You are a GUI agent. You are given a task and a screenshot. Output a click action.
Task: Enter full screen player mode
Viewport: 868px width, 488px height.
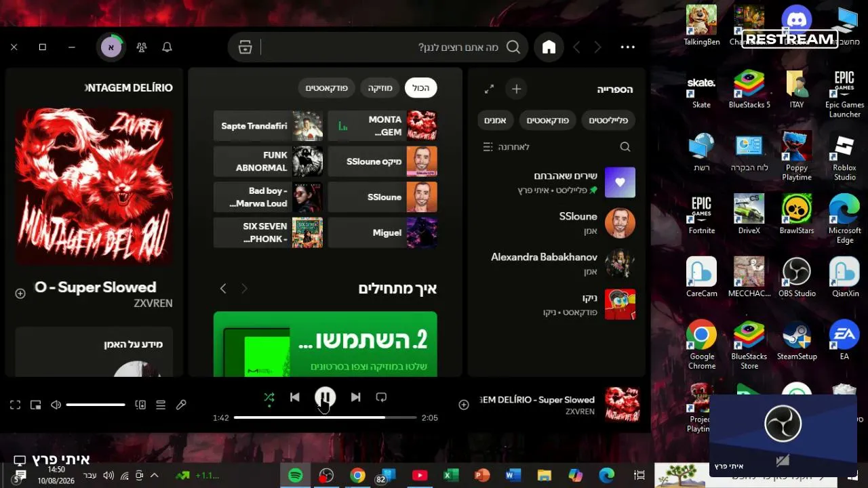[x=15, y=405]
